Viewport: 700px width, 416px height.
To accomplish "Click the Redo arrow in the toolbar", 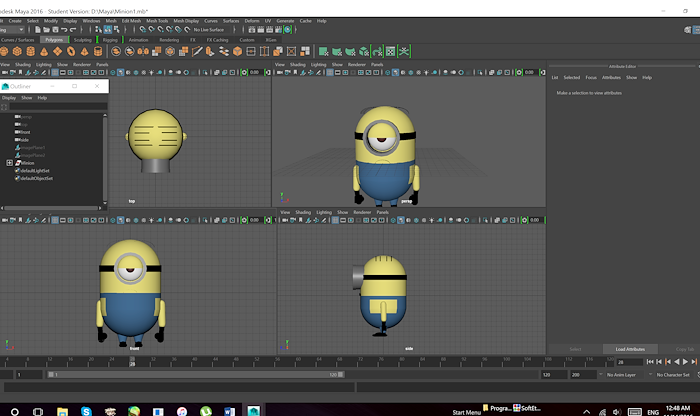I will [x=73, y=29].
